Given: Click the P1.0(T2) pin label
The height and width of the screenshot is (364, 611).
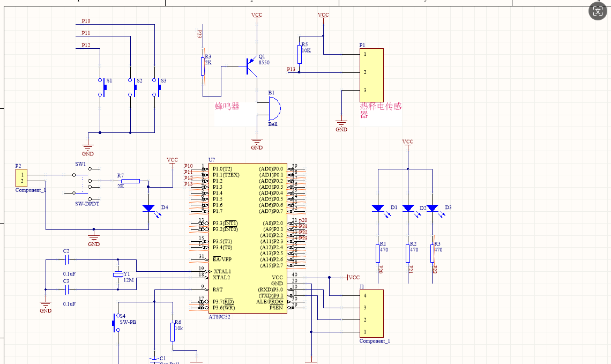Looking at the screenshot, I should (222, 169).
